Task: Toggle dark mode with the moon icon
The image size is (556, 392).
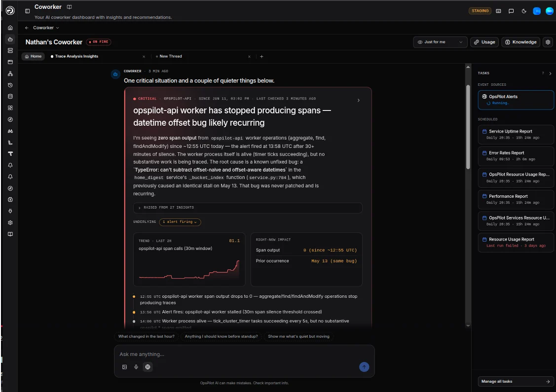Action: pos(524,11)
